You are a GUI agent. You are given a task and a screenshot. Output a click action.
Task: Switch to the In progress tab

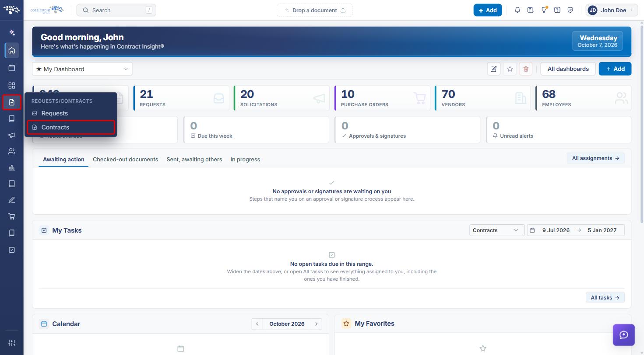(x=245, y=160)
